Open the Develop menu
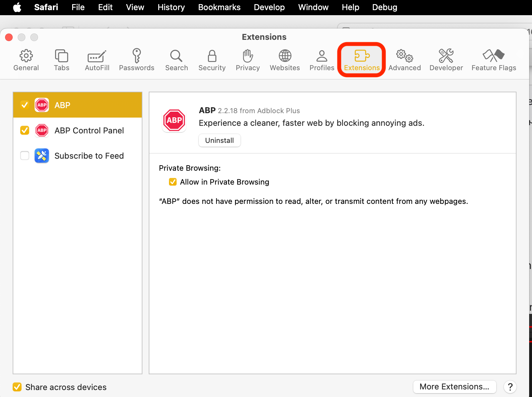 pos(269,7)
